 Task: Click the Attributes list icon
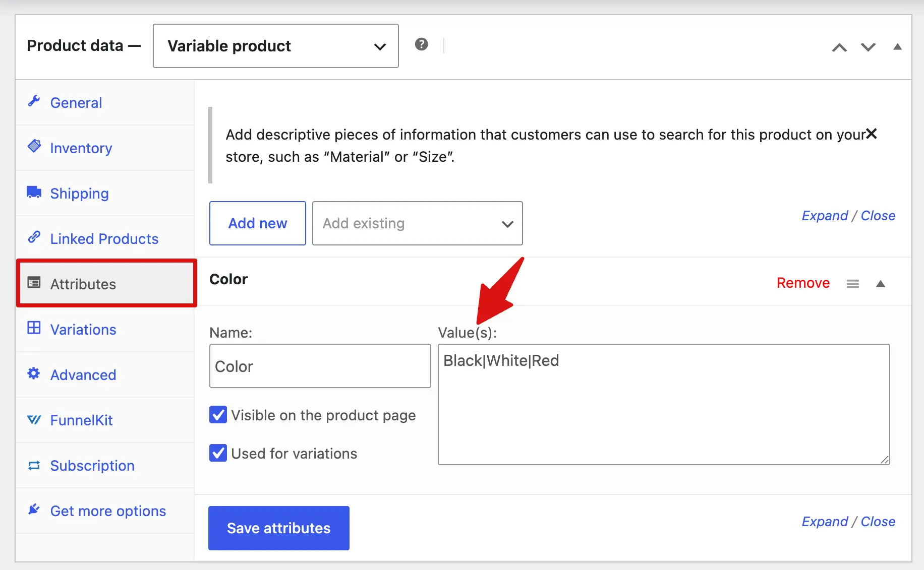(x=34, y=283)
